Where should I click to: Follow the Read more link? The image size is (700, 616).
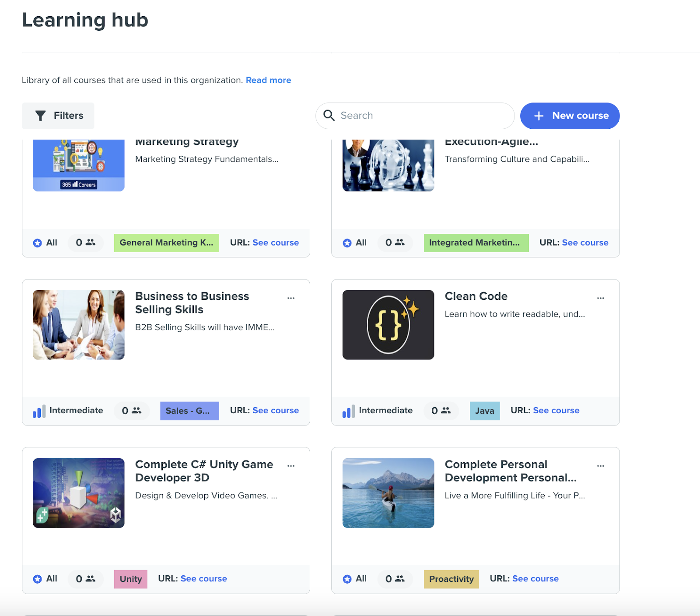pyautogui.click(x=268, y=80)
